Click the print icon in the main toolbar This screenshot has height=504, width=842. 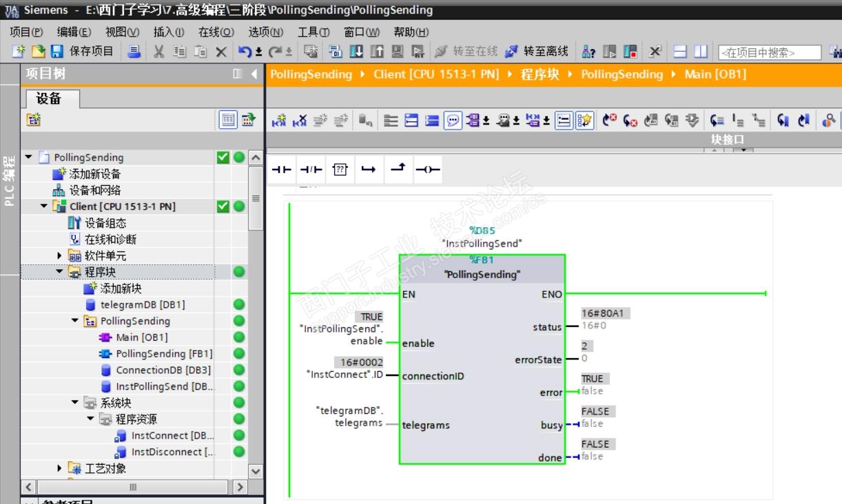tap(134, 51)
